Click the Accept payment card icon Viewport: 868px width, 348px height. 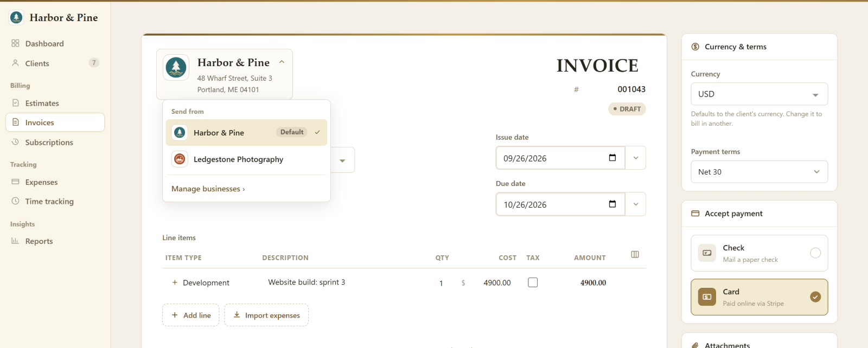click(x=695, y=214)
